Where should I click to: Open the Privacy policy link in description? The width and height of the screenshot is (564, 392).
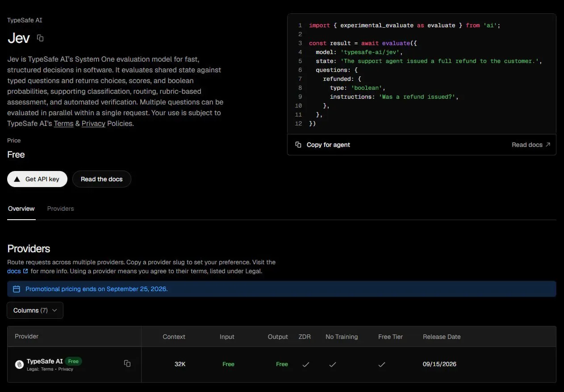[x=93, y=124]
